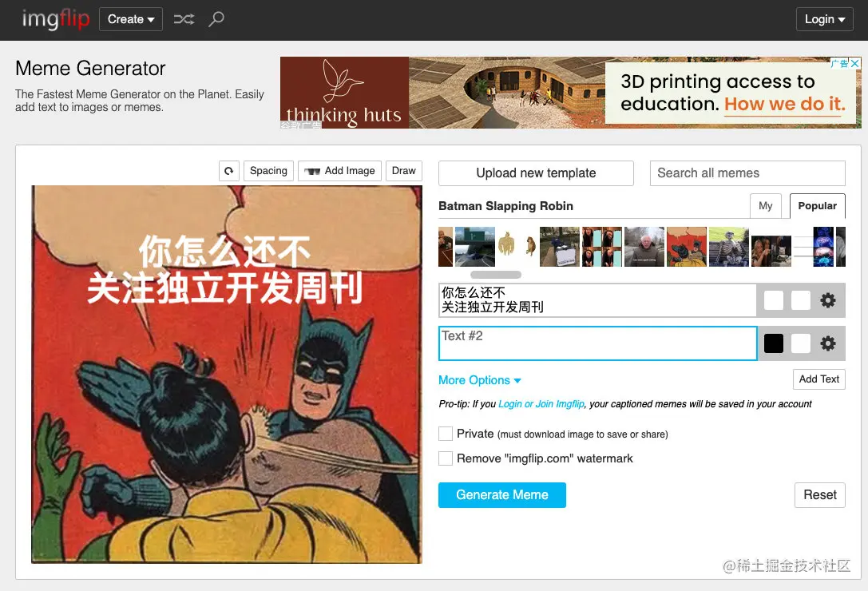This screenshot has height=591, width=868.
Task: Click in the Search all memes field
Action: [x=747, y=173]
